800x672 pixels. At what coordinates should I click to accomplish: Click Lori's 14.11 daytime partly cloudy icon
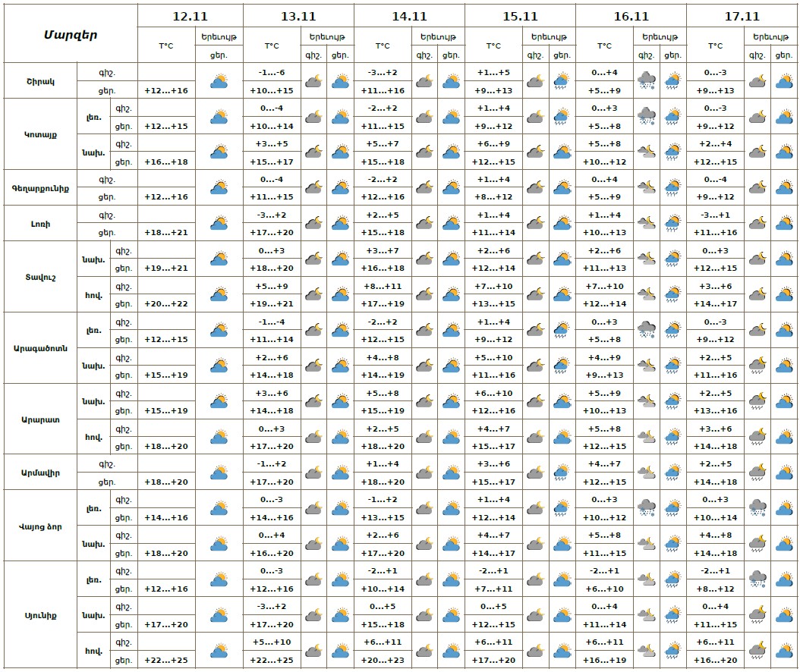point(451,223)
